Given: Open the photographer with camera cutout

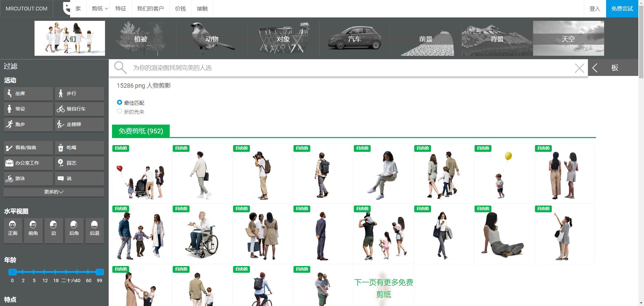Looking at the screenshot, I should (x=263, y=174).
